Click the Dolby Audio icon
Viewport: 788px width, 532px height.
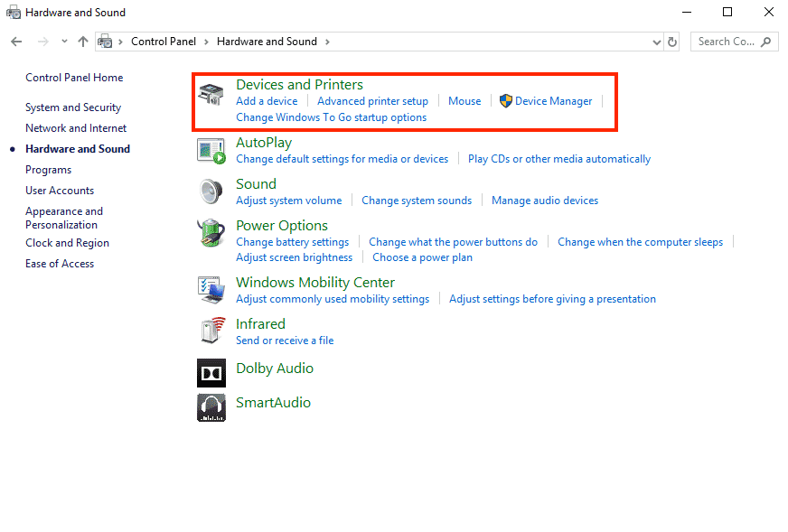pos(211,372)
